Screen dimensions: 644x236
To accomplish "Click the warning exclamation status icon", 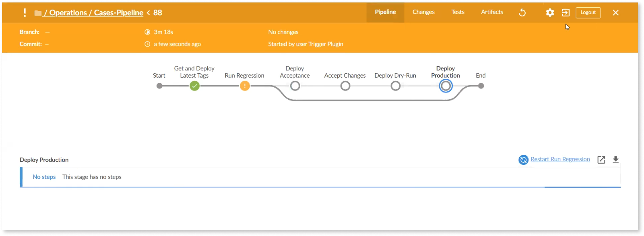I will pos(25,12).
